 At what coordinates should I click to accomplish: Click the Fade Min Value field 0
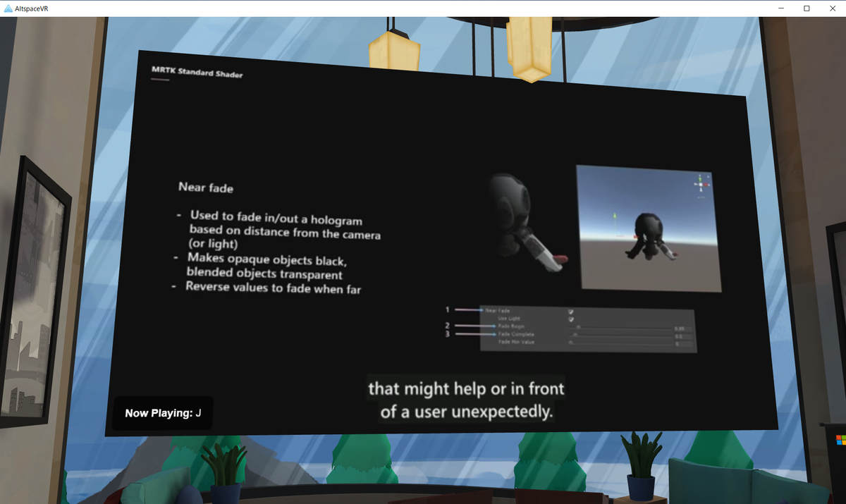pyautogui.click(x=683, y=344)
